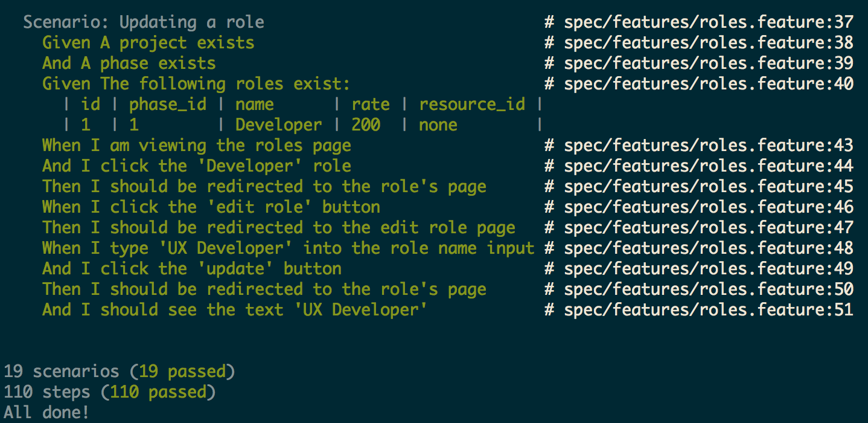This screenshot has width=868, height=423.
Task: Open file reference roles.feature:45
Action: pos(708,187)
